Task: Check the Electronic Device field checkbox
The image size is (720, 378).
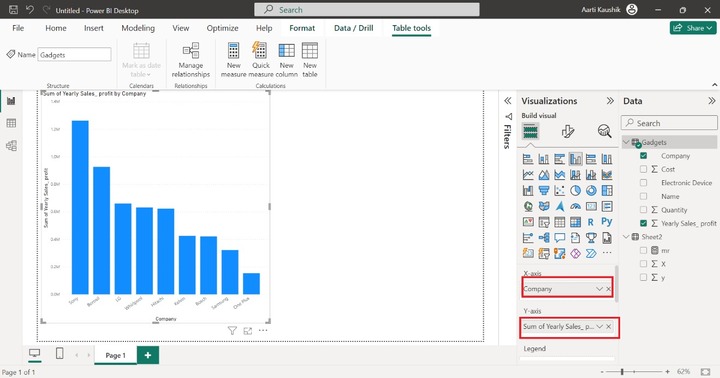Action: tap(643, 183)
